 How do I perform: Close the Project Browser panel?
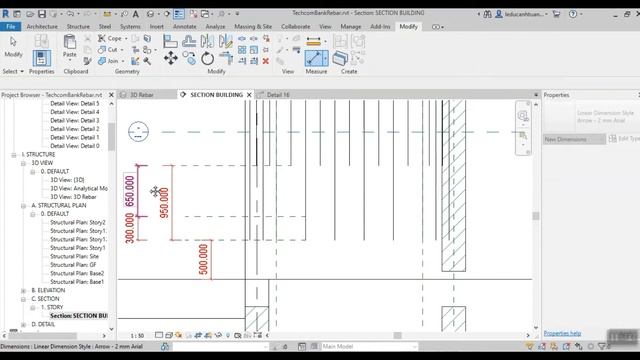111,95
